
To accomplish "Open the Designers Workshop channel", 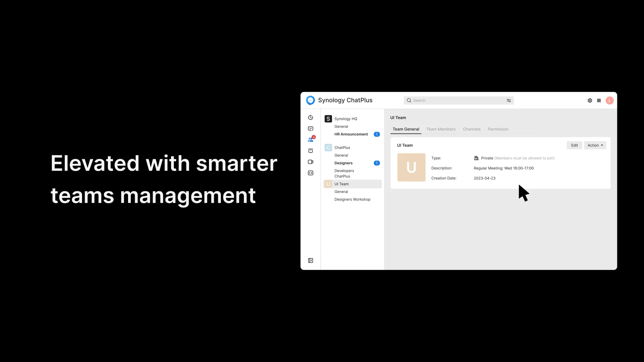I will 352,200.
